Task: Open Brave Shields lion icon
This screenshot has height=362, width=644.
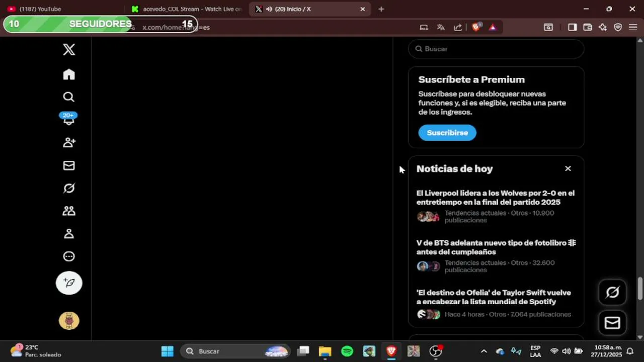Action: pos(476,27)
